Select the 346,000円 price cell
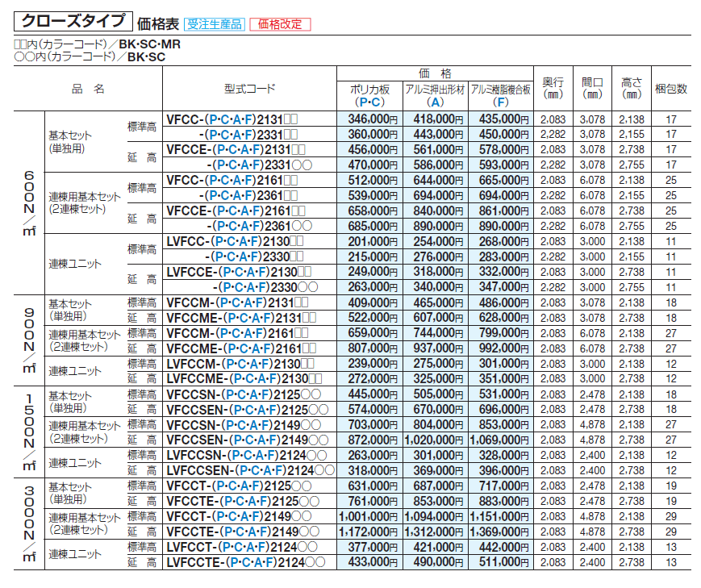701x588 pixels. tap(369, 119)
